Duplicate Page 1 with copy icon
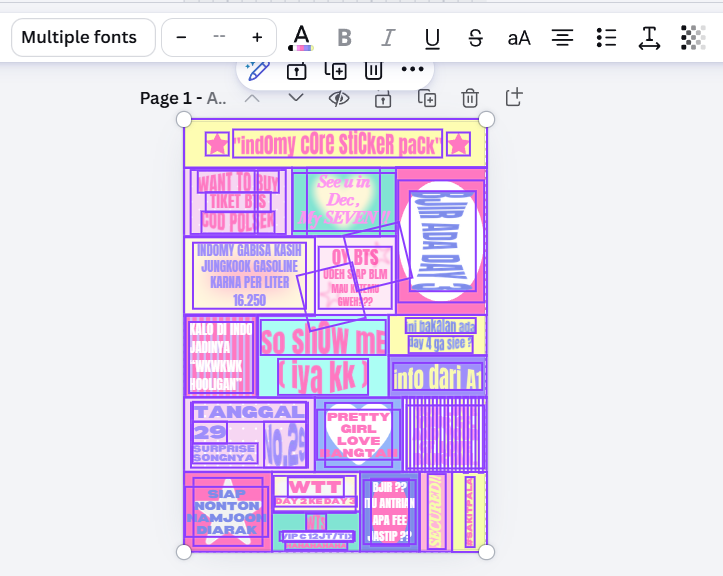This screenshot has height=576, width=723. pos(427,99)
